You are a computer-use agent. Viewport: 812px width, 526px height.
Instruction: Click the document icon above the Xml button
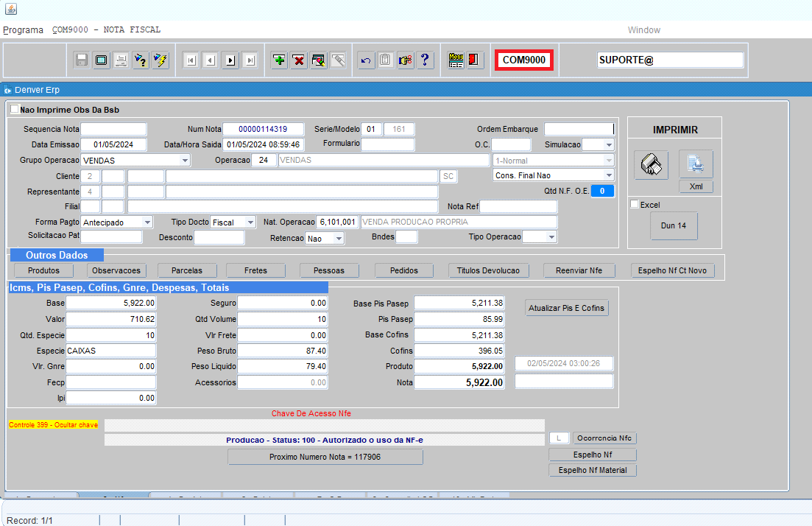[696, 164]
